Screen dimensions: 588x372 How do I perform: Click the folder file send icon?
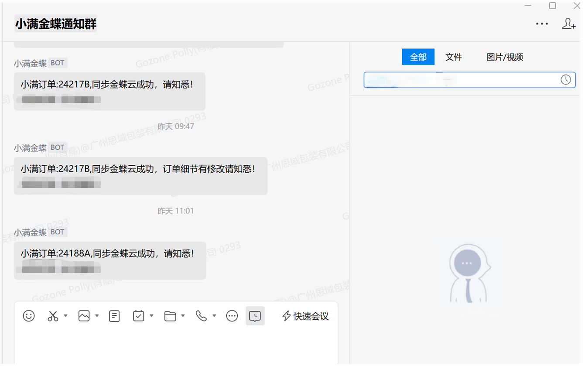coord(170,316)
